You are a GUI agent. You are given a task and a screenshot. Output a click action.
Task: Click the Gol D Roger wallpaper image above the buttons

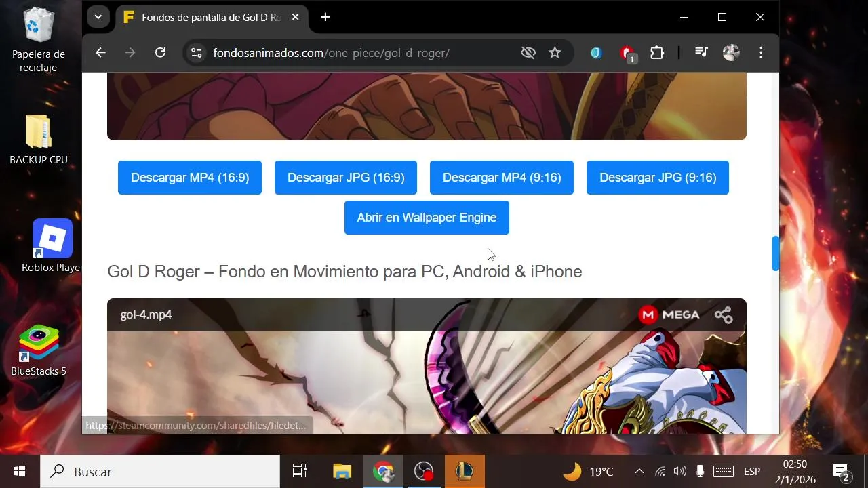(x=427, y=106)
